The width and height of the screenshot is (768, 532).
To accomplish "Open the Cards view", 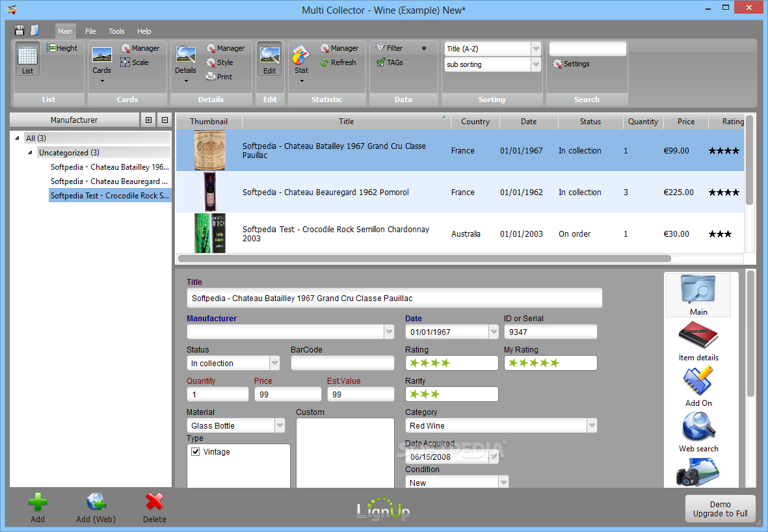I will point(102,64).
